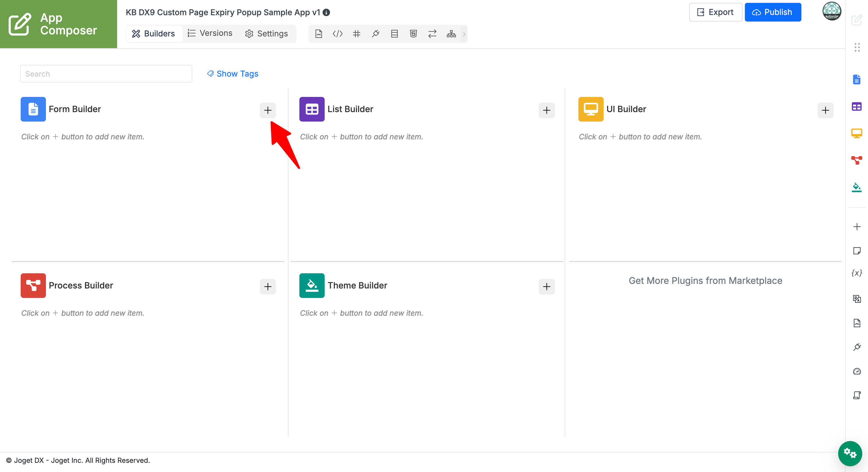
Task: Open the speedometer gauge icon in sidebar
Action: [857, 371]
